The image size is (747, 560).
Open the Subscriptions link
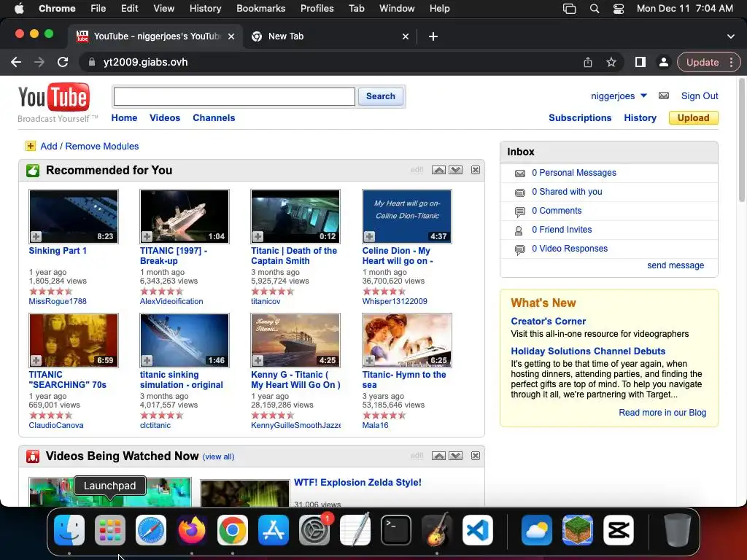coord(580,117)
